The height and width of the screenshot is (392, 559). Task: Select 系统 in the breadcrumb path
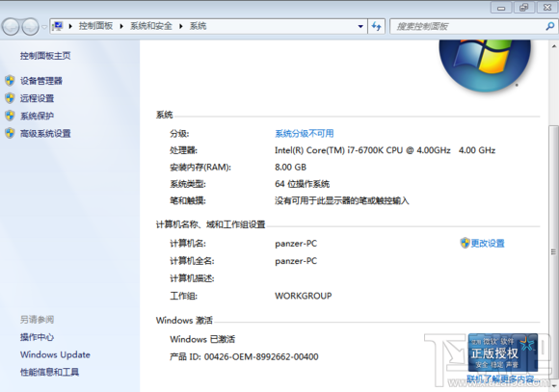pos(198,26)
